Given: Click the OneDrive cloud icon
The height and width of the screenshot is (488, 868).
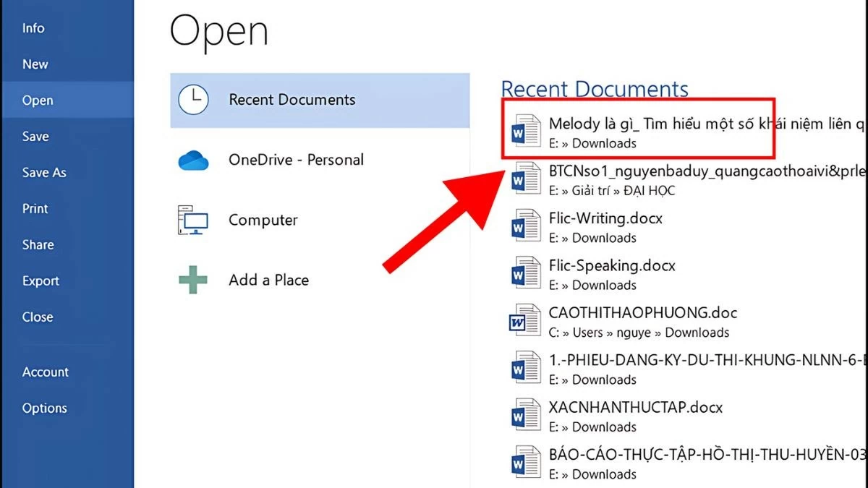Looking at the screenshot, I should (193, 160).
